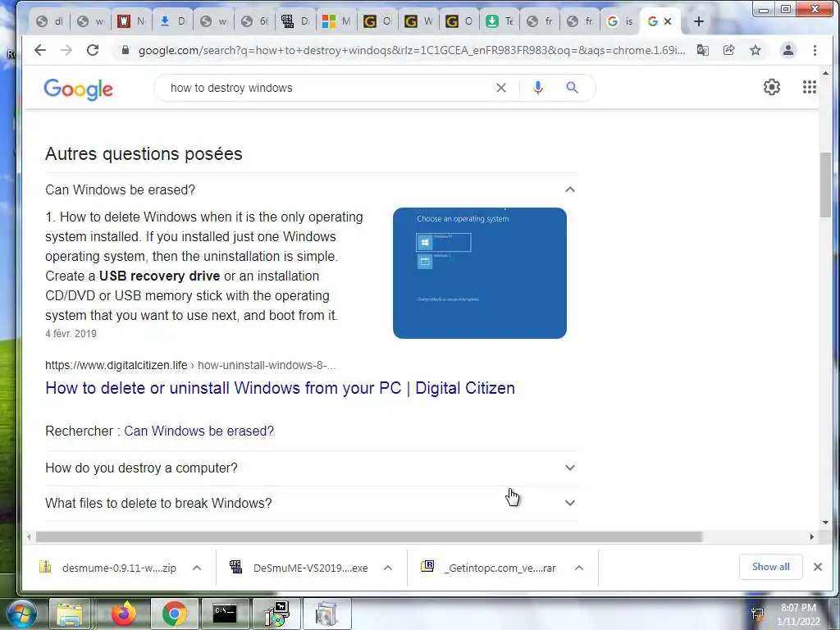Switch to the tab with red W icon
The height and width of the screenshot is (630, 840).
[132, 21]
